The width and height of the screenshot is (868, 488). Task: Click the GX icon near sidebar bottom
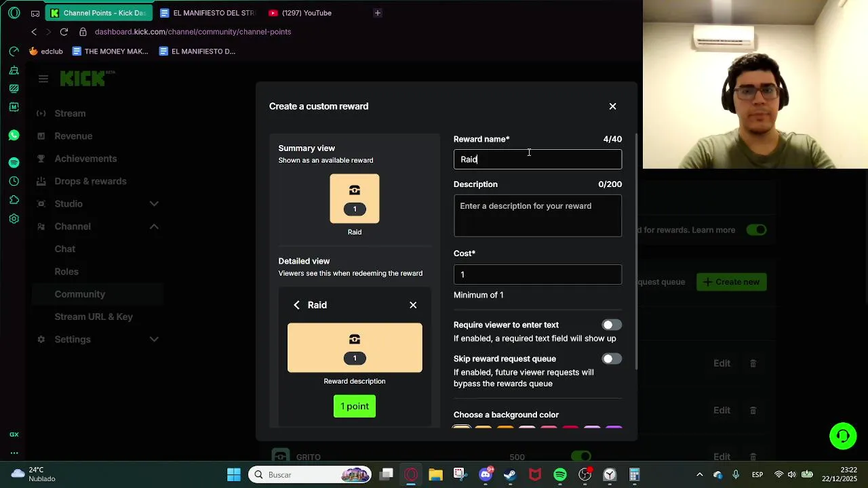14,434
